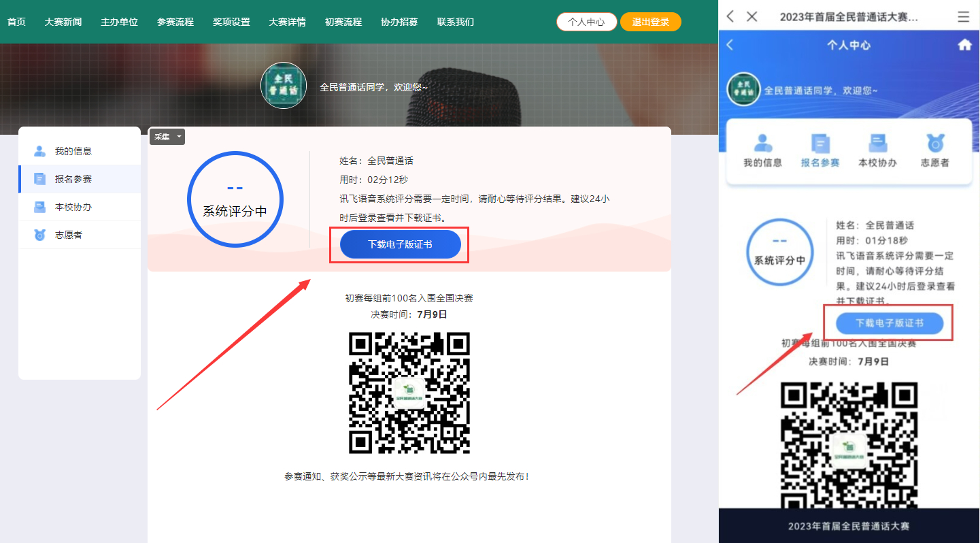Screen dimensions: 980x543
Task: Click the 我的信息 person icon in sidebar
Action: [x=40, y=151]
